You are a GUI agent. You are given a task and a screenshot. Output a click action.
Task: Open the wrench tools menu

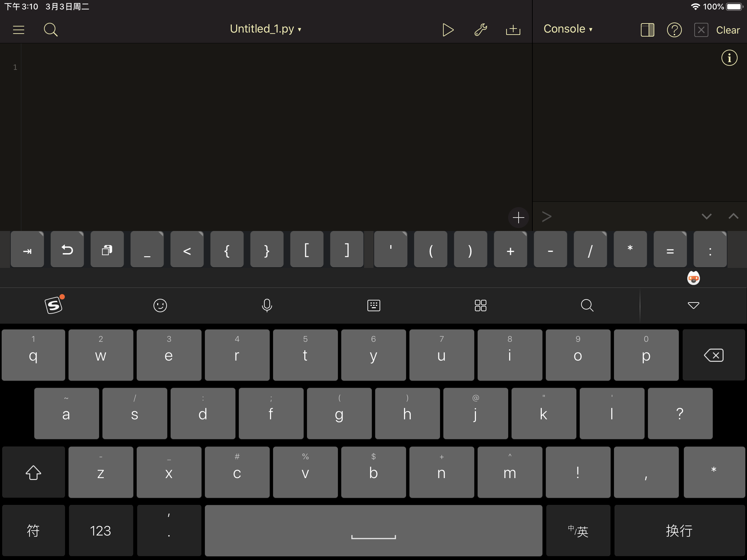click(480, 30)
